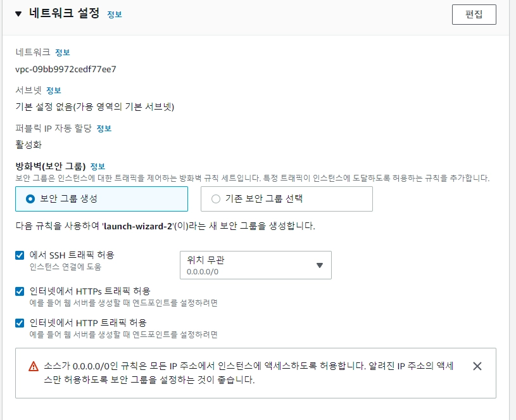Click the 편집 button
The width and height of the screenshot is (516, 420).
(474, 15)
